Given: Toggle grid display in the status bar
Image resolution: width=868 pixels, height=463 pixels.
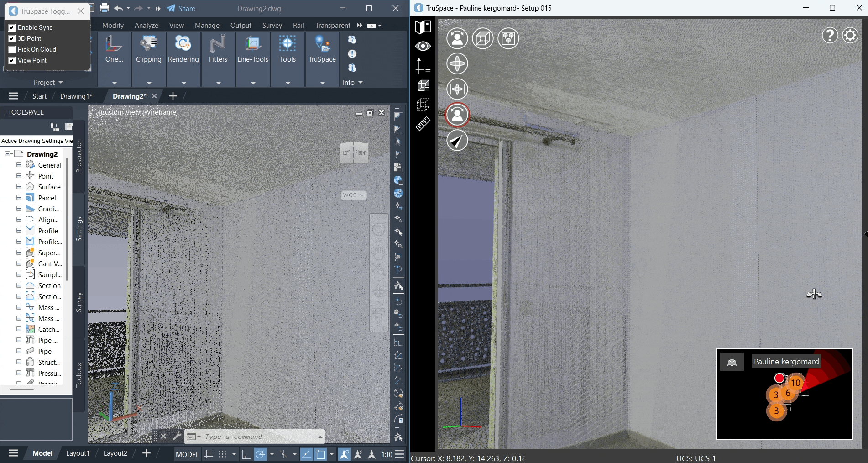Looking at the screenshot, I should pos(209,454).
